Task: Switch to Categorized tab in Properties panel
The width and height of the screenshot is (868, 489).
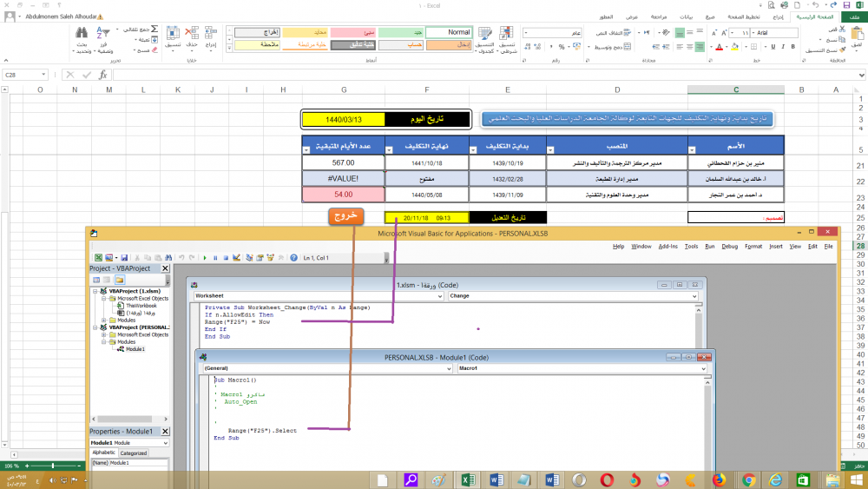Action: [134, 453]
